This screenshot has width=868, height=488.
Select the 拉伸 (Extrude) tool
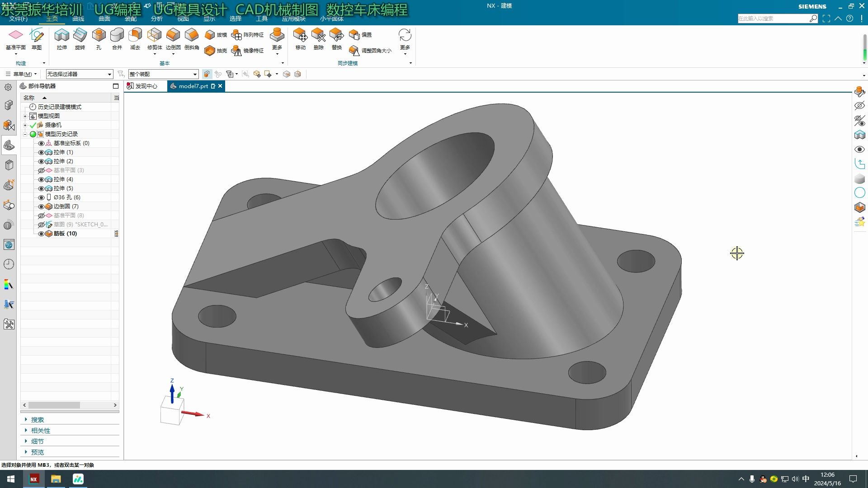coord(61,35)
